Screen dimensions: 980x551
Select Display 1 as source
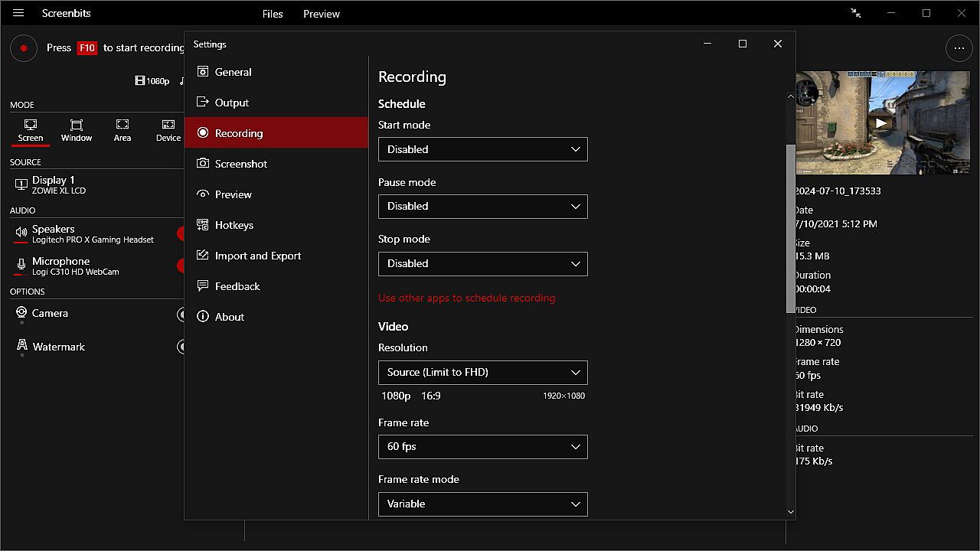[x=54, y=184]
